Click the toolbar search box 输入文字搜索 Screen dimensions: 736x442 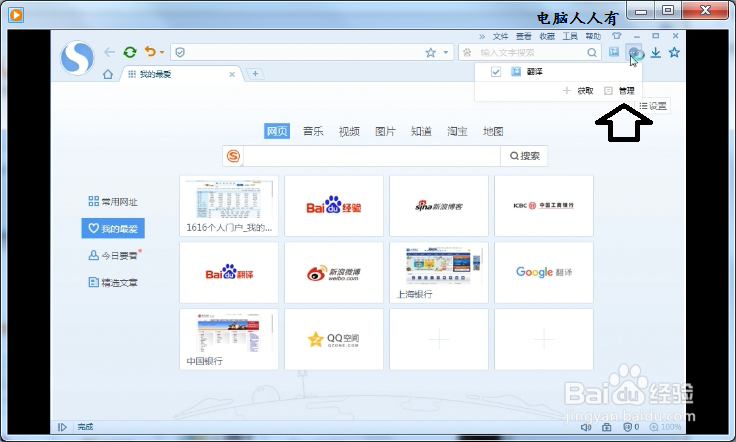[529, 53]
